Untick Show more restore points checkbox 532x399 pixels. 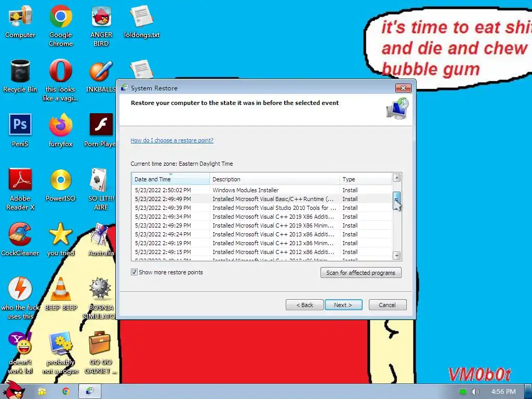[x=135, y=272]
